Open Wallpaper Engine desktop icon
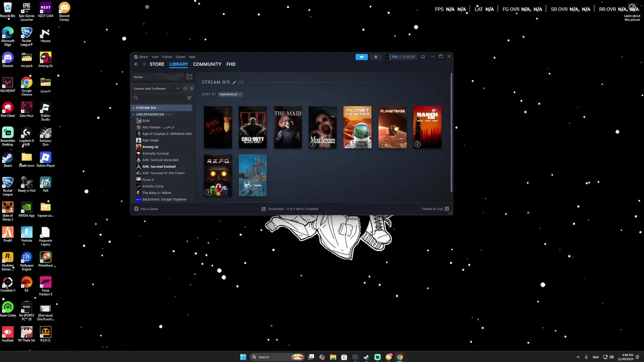The height and width of the screenshot is (362, 644). pyautogui.click(x=27, y=261)
